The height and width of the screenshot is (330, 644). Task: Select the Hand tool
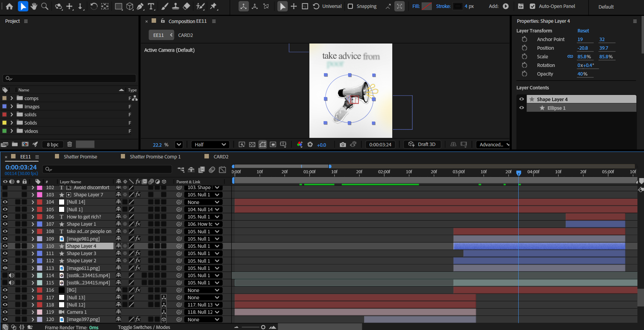coord(34,6)
